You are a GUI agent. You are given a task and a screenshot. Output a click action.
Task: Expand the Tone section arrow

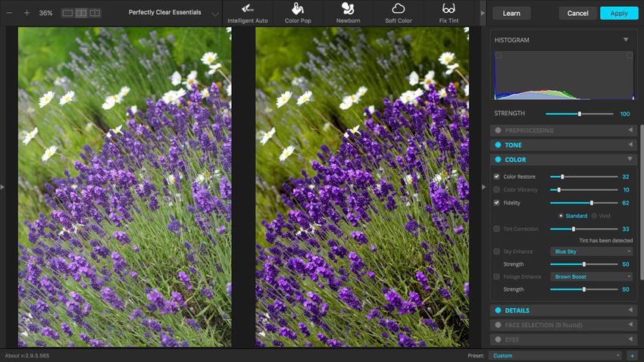(630, 145)
